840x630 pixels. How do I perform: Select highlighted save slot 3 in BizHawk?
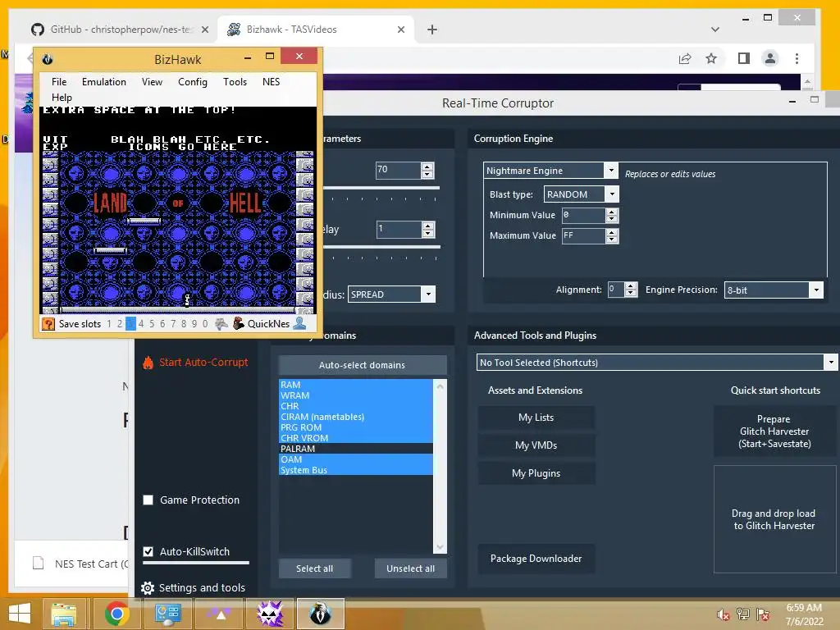point(130,323)
